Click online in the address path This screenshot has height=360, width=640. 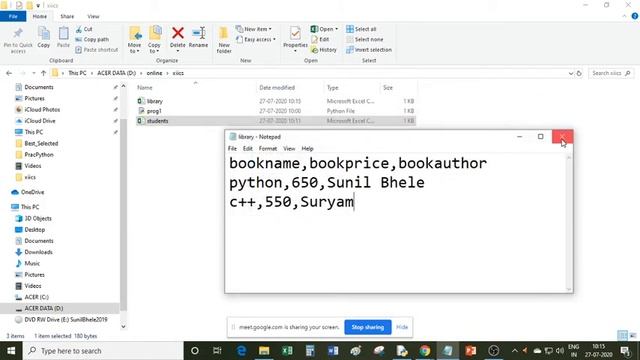click(x=154, y=73)
